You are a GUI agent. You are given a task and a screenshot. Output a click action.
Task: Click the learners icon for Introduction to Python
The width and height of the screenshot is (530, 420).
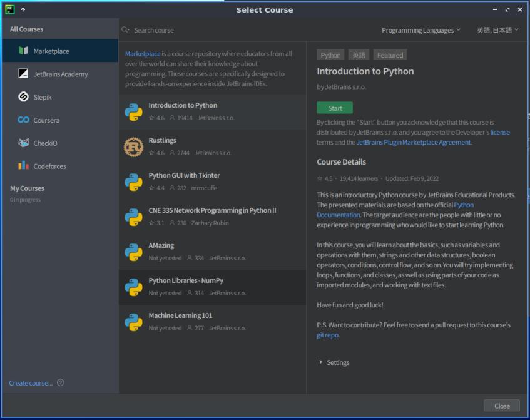172,118
